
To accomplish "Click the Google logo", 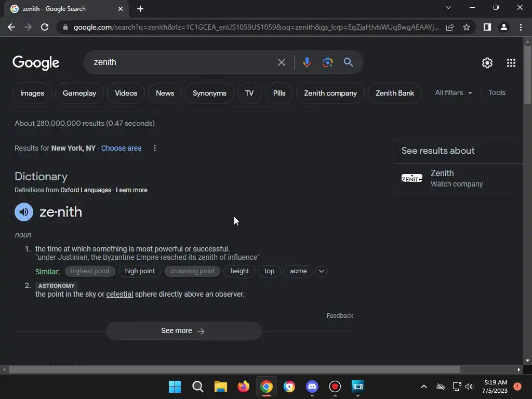I will pyautogui.click(x=36, y=63).
